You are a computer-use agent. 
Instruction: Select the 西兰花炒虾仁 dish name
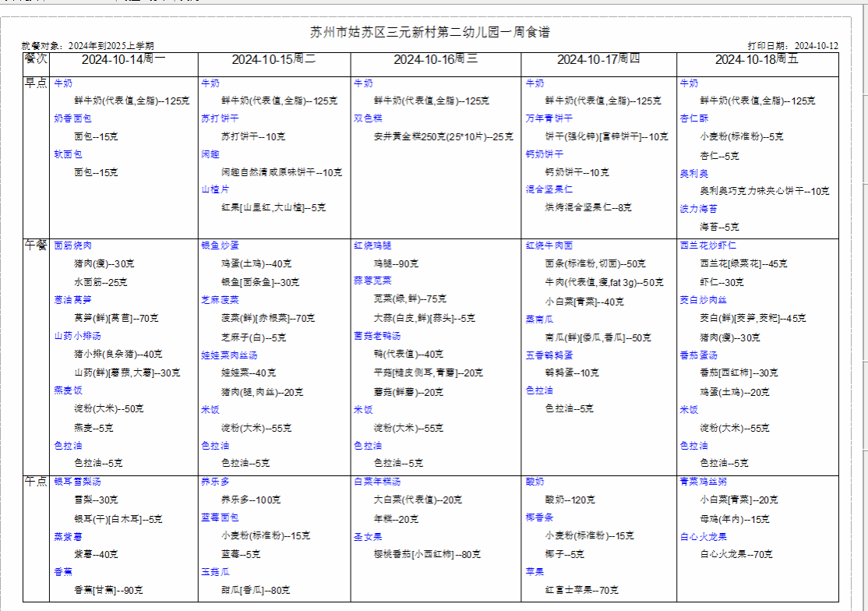click(x=707, y=245)
